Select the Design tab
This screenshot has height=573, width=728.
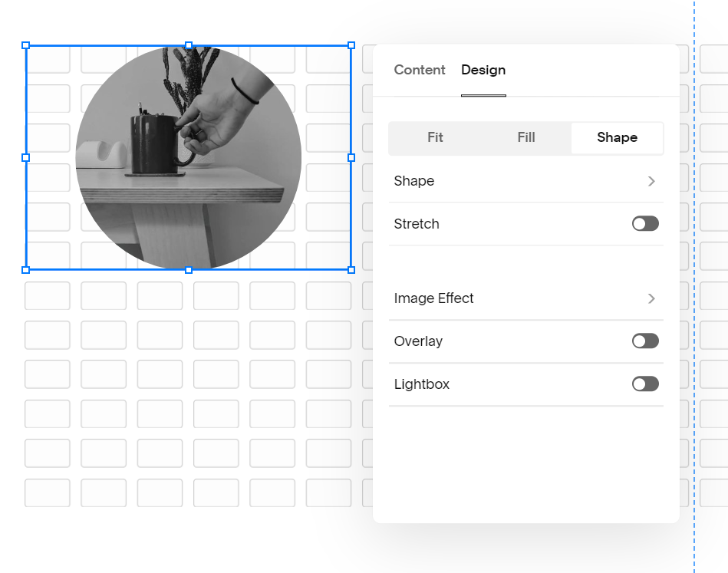pyautogui.click(x=483, y=70)
